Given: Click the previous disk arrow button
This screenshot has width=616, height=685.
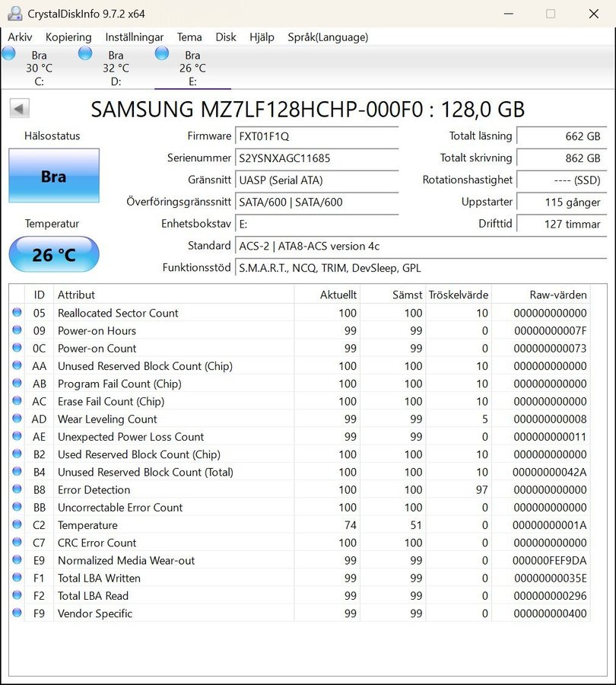Looking at the screenshot, I should click(x=19, y=109).
